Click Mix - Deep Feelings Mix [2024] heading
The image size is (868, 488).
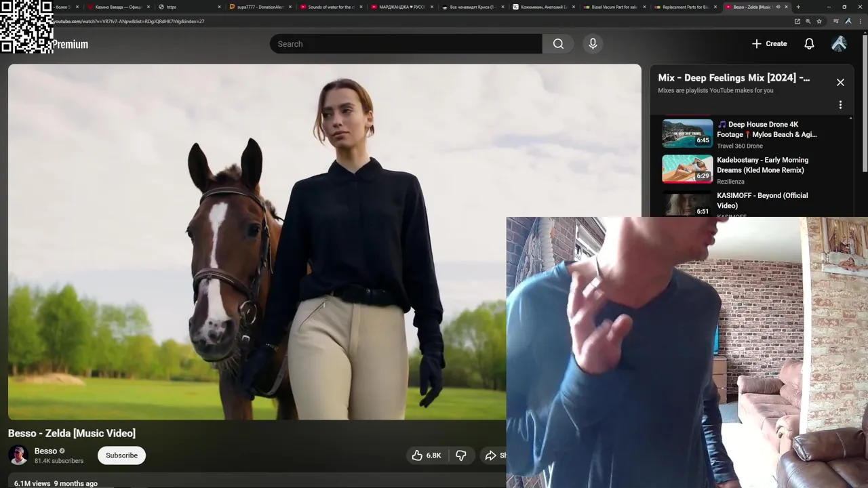734,78
